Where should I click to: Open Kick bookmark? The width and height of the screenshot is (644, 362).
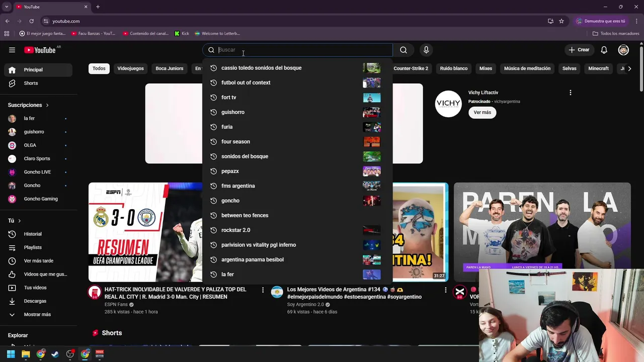(182, 34)
